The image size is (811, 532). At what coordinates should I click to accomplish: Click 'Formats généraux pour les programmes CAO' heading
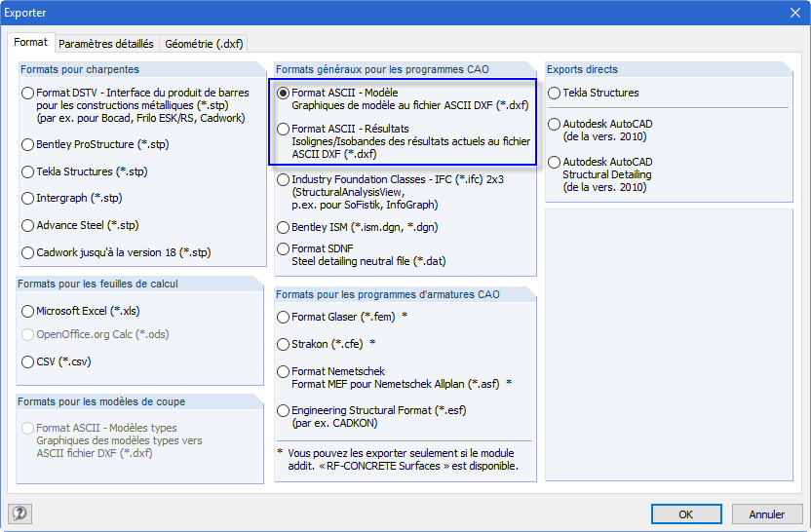pos(382,69)
